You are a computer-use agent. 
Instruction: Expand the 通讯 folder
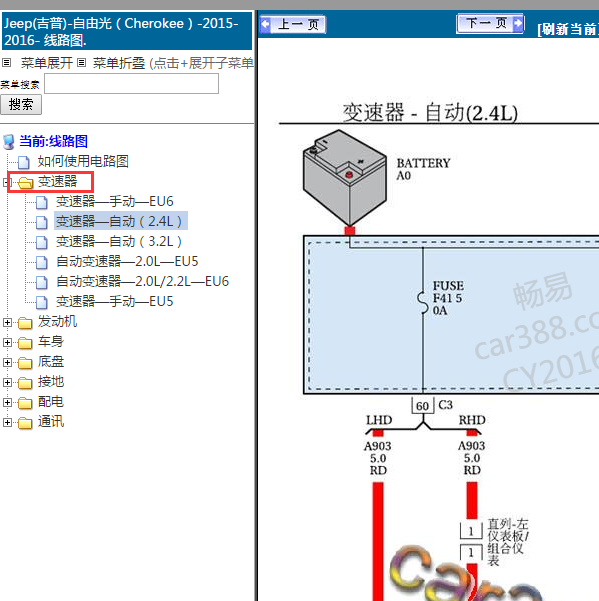point(7,422)
